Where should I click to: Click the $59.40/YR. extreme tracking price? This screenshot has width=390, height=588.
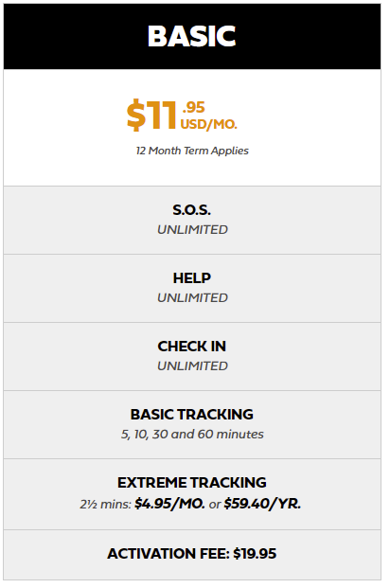262,504
